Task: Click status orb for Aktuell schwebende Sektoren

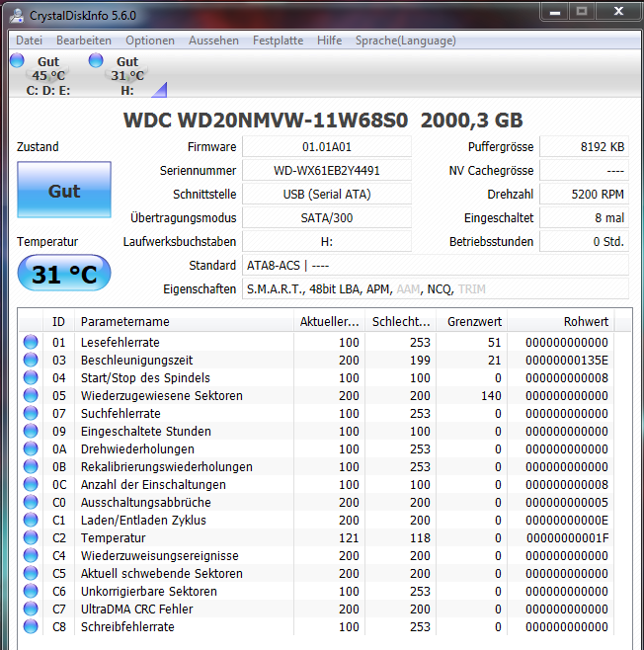Action: click(31, 573)
